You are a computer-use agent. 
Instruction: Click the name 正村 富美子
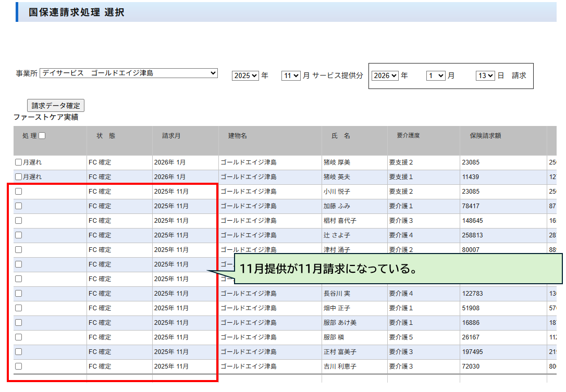coord(340,352)
